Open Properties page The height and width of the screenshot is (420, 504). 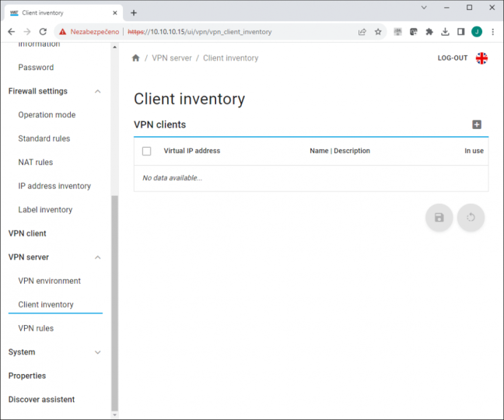[27, 376]
